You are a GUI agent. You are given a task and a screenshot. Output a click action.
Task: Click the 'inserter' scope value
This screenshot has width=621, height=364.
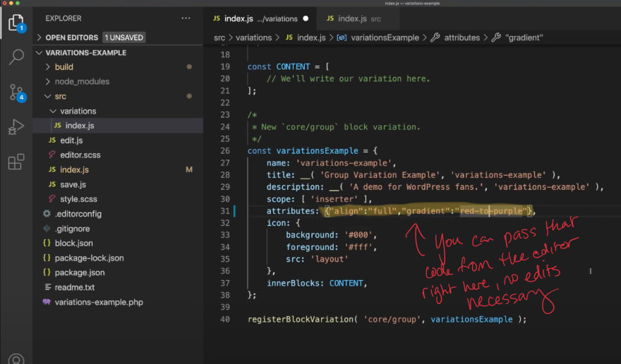[334, 199]
